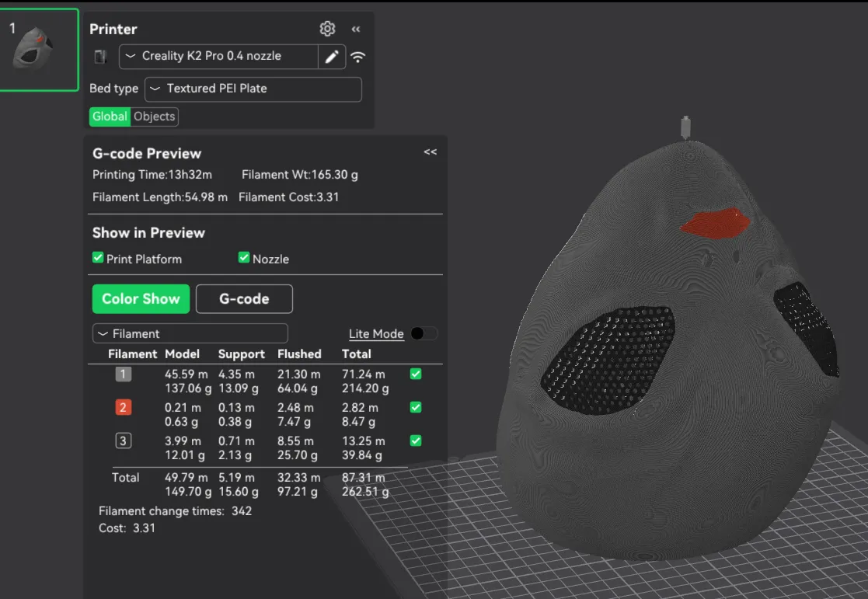Collapse the Printer panel with double-chevron
The height and width of the screenshot is (599, 868).
pyautogui.click(x=356, y=30)
